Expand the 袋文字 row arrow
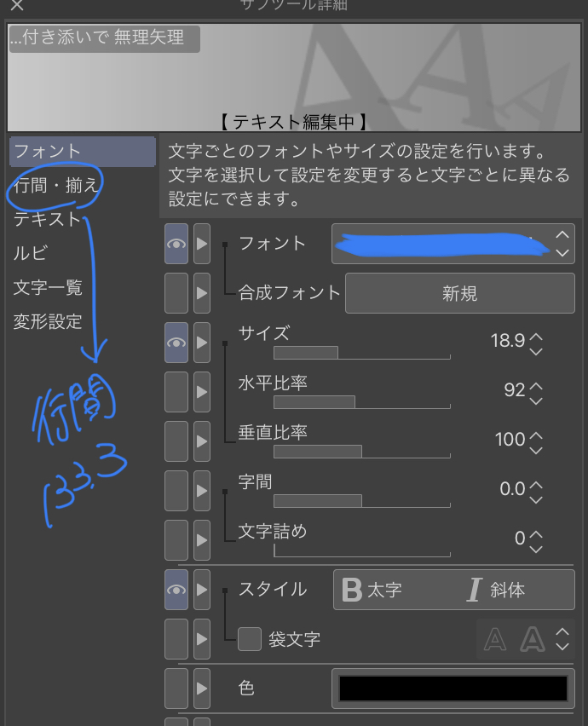The height and width of the screenshot is (726, 588). pos(202,639)
